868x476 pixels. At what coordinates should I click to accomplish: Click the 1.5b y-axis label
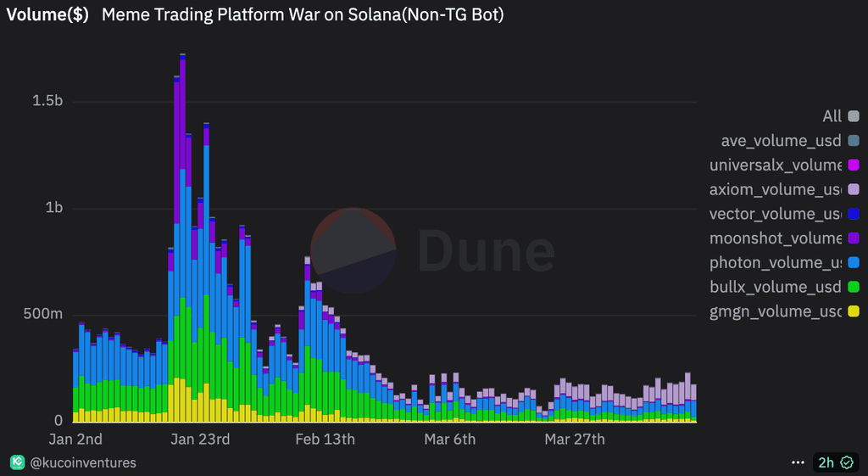pyautogui.click(x=47, y=100)
